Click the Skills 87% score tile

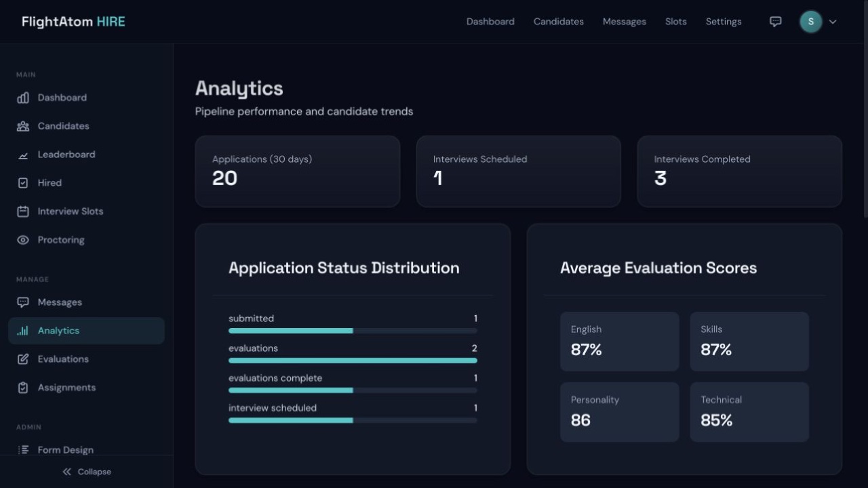pyautogui.click(x=749, y=342)
